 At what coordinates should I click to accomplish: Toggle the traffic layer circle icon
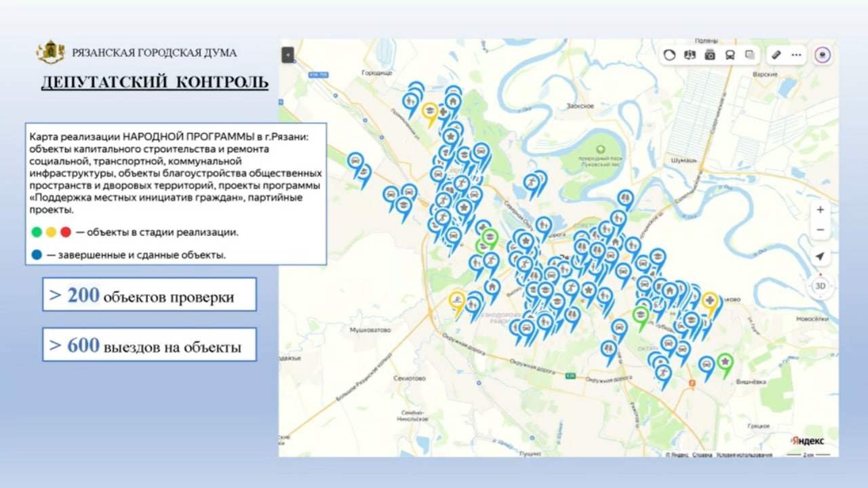(x=670, y=55)
